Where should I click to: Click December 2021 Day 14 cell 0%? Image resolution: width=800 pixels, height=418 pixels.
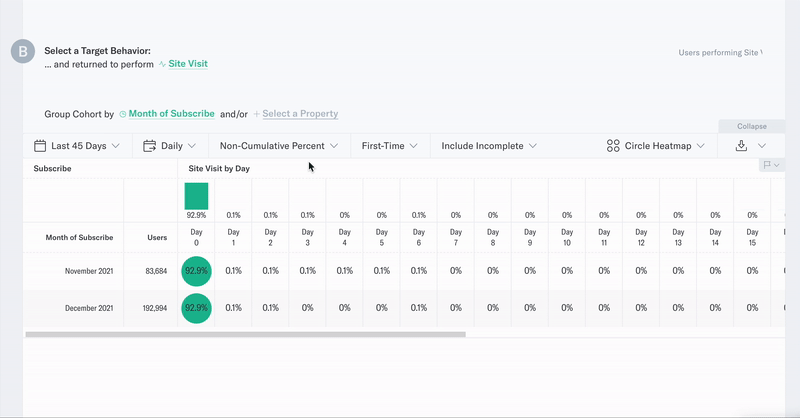coord(715,308)
